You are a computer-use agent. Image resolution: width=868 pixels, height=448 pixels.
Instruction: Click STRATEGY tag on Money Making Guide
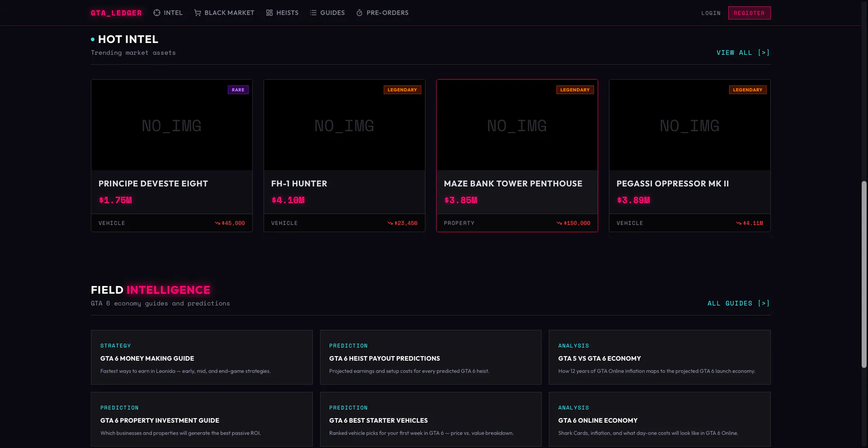point(116,346)
